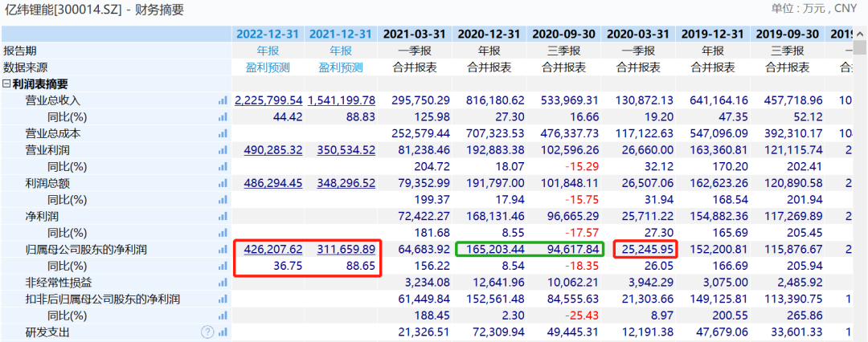Open 2021 revenue forecast 1,541,199.78
This screenshot has height=342, width=868.
click(342, 100)
